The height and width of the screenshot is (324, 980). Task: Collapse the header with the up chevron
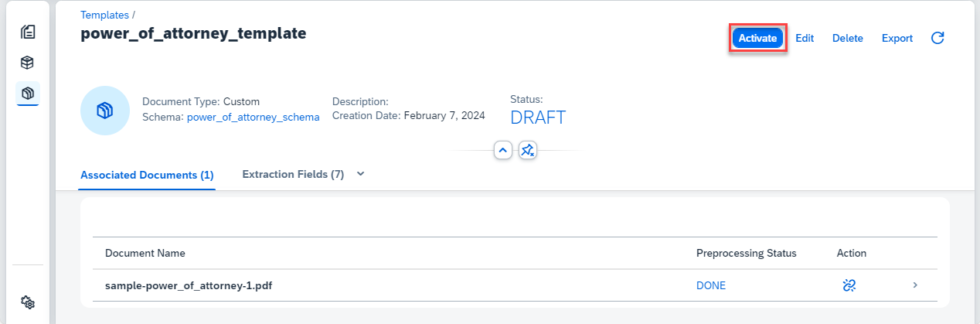pos(503,150)
